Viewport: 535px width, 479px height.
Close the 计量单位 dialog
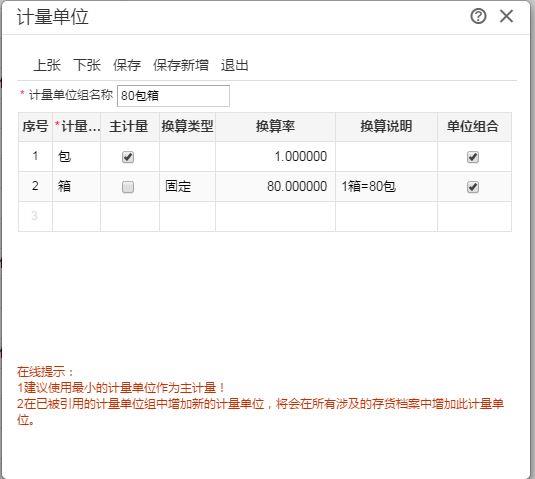click(506, 16)
